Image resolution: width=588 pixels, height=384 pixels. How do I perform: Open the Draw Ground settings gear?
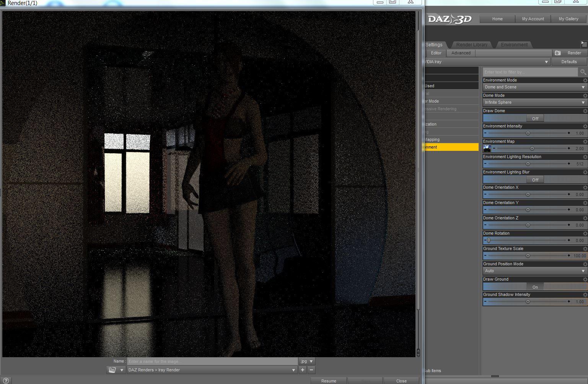click(585, 279)
